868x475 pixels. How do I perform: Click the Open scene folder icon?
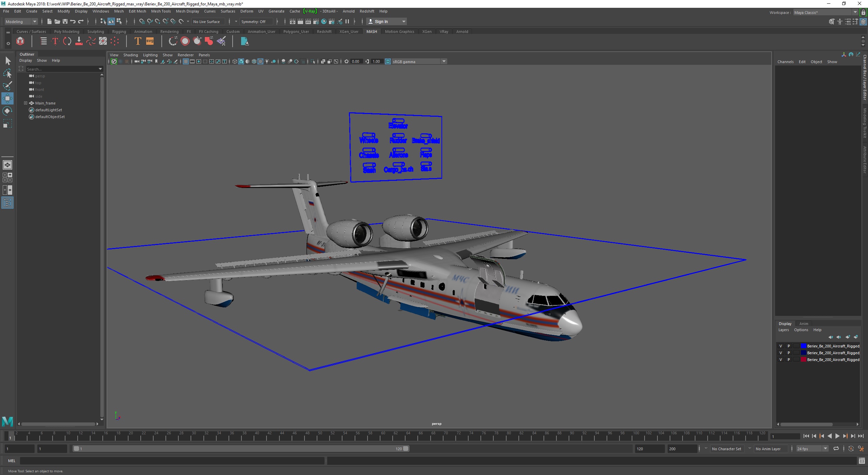tap(57, 21)
